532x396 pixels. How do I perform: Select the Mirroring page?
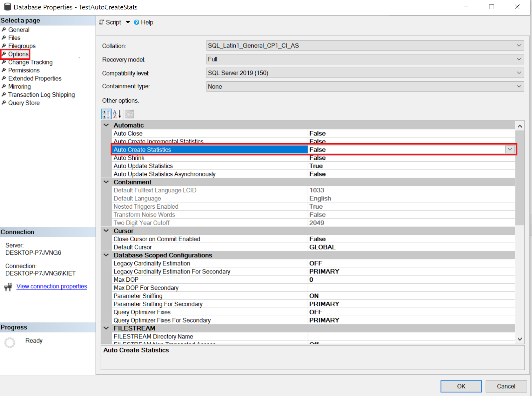tap(20, 87)
